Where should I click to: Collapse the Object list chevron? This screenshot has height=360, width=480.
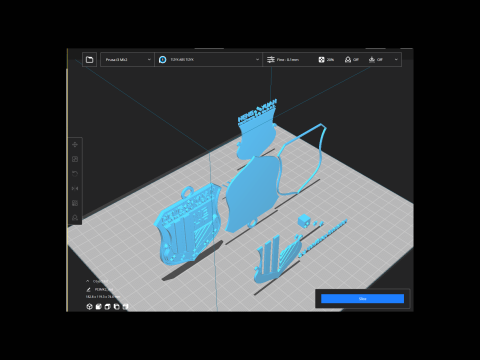[87, 281]
